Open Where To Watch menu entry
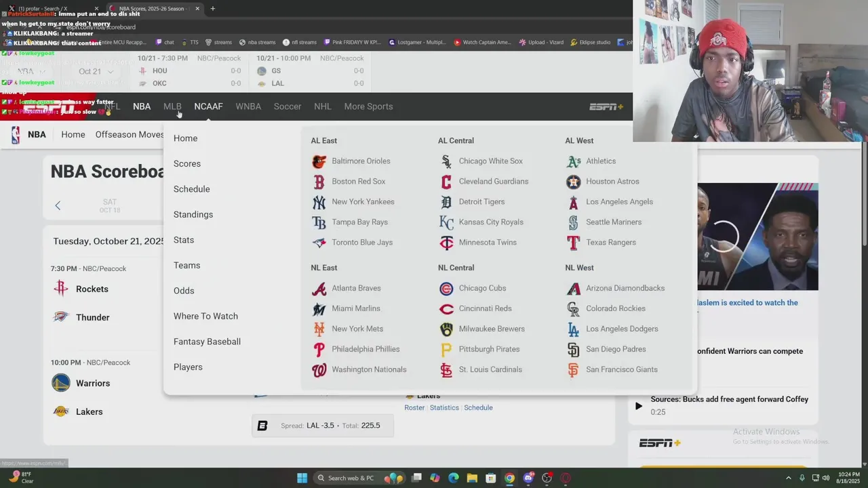Image resolution: width=868 pixels, height=488 pixels. pyautogui.click(x=205, y=316)
